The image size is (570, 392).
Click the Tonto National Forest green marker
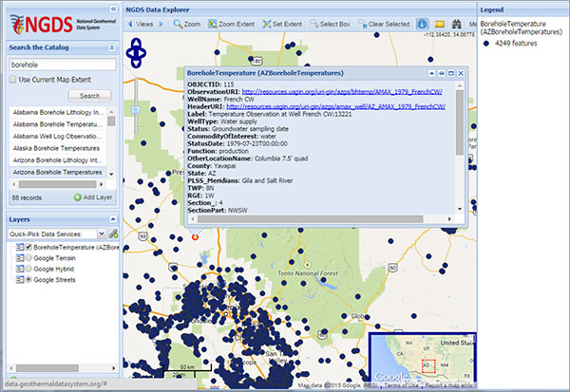(x=308, y=265)
